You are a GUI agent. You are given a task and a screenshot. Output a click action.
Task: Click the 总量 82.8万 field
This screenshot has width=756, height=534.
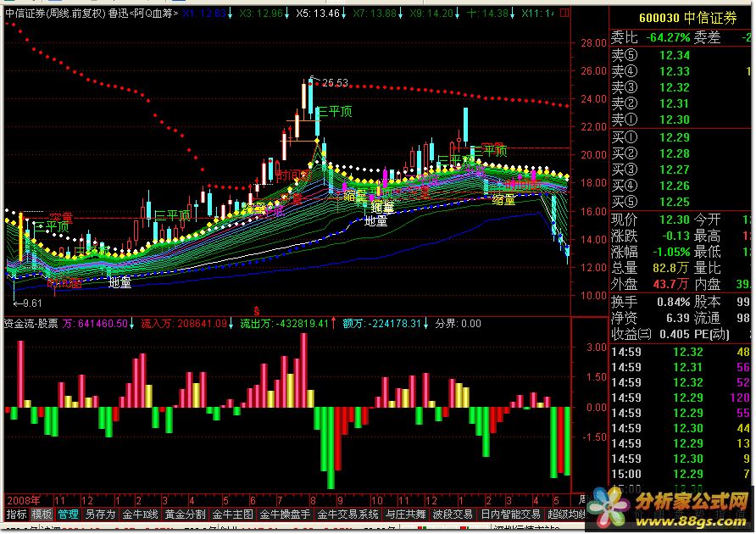(651, 268)
